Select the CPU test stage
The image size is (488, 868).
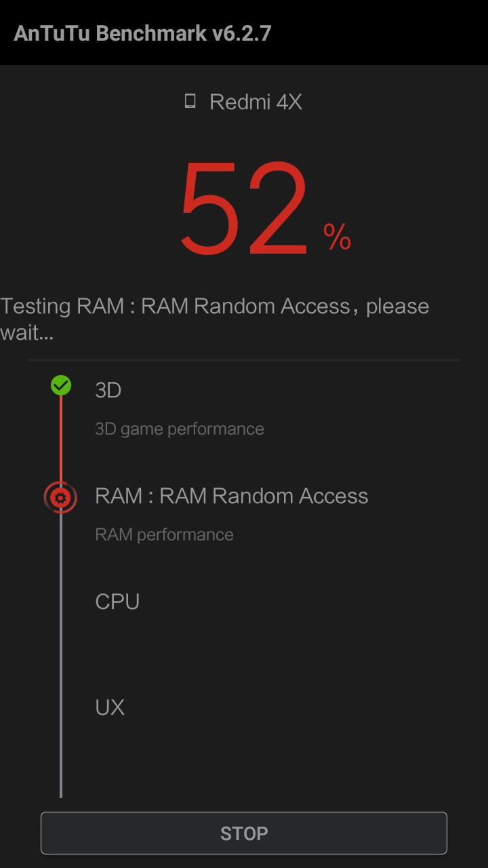click(117, 601)
